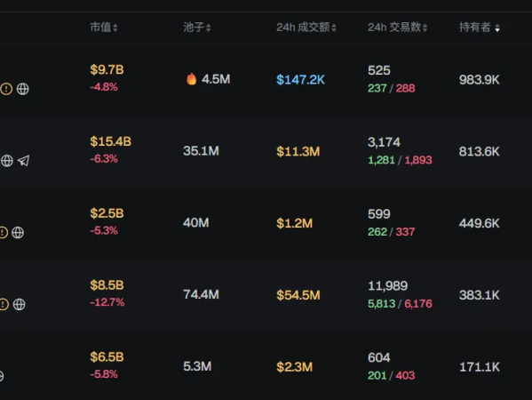Click the 337 sells count
Screen dimensions: 532x400
[x=406, y=232]
